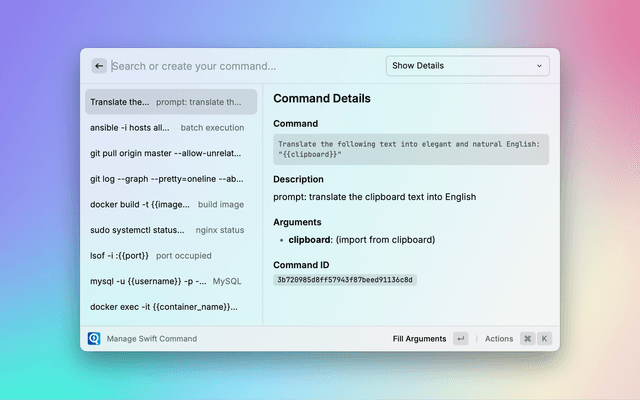Click the back arrow button
The image size is (640, 400).
click(99, 66)
